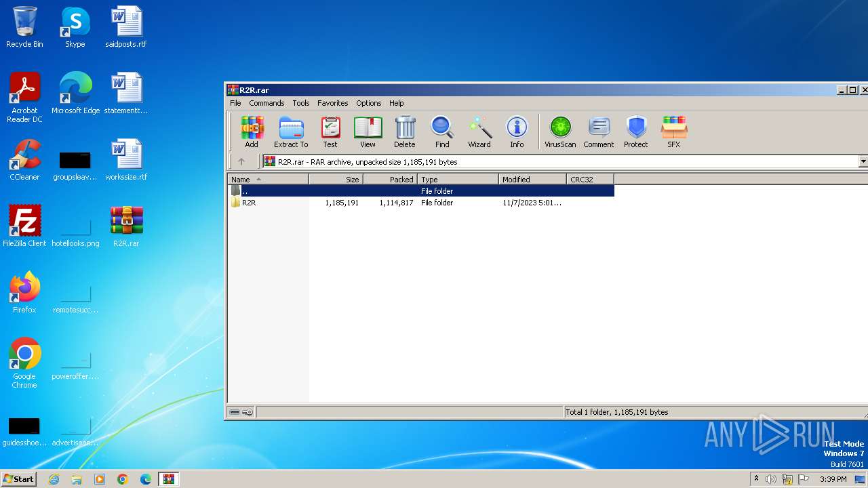The image size is (868, 488).
Task: Click the drive/key icon in status bar
Action: tap(241, 412)
